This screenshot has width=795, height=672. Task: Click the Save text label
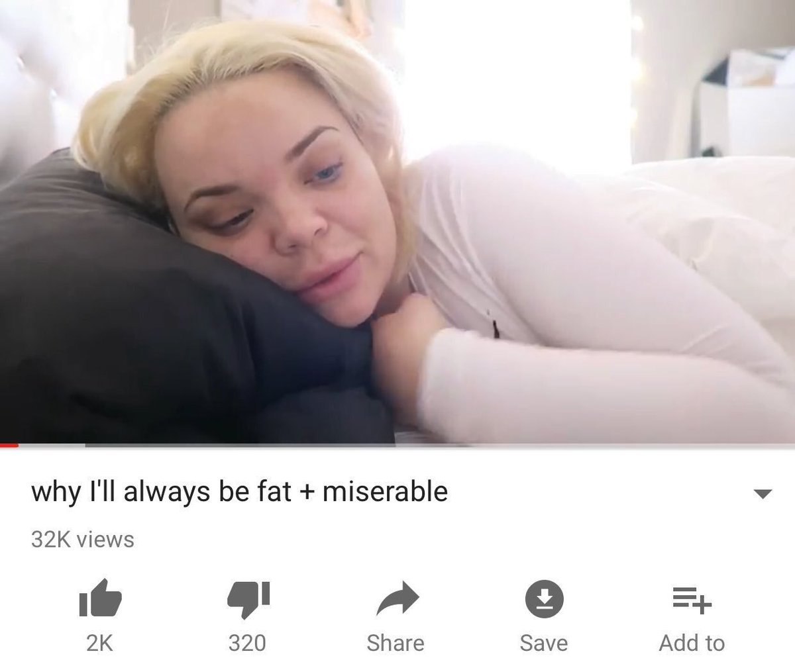pos(544,643)
